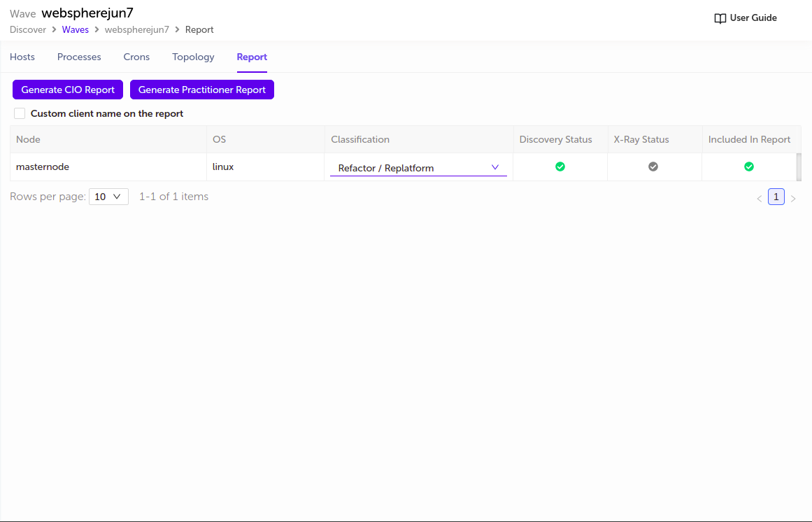The image size is (812, 522).
Task: Click the table's vertical scrollbar
Action: point(799,167)
